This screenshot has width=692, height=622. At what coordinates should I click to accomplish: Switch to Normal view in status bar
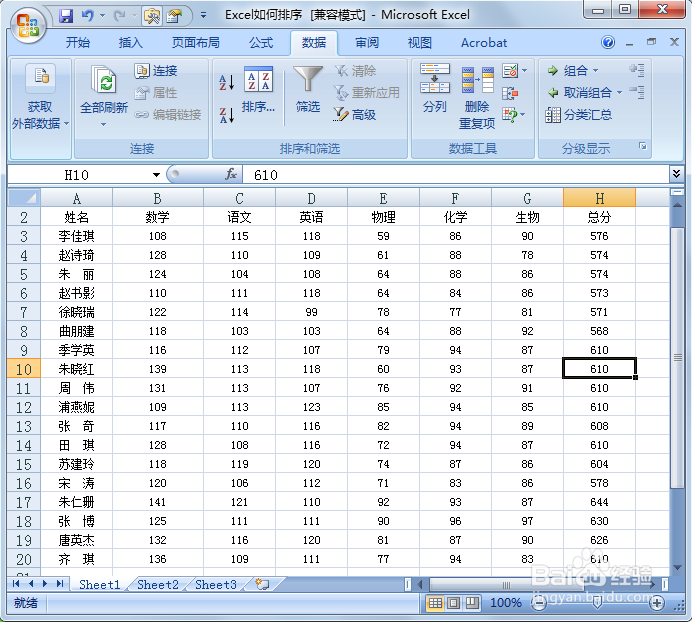tap(435, 603)
